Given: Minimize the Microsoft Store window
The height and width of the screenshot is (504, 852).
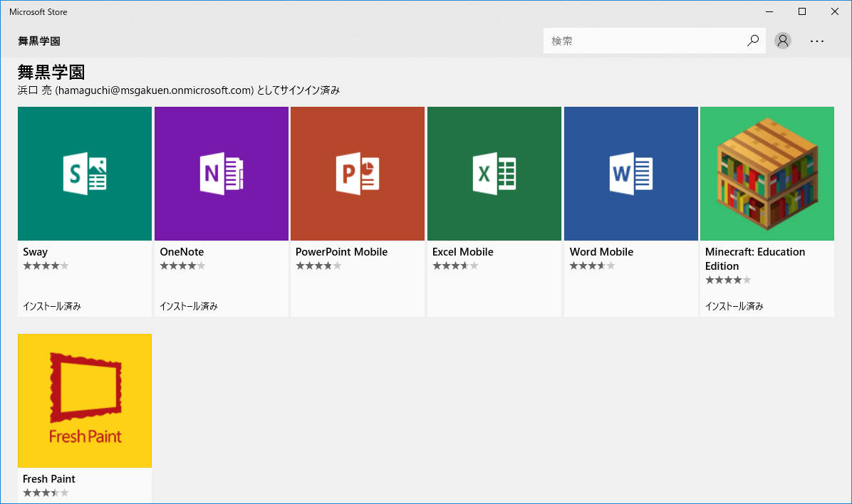Looking at the screenshot, I should pyautogui.click(x=769, y=12).
